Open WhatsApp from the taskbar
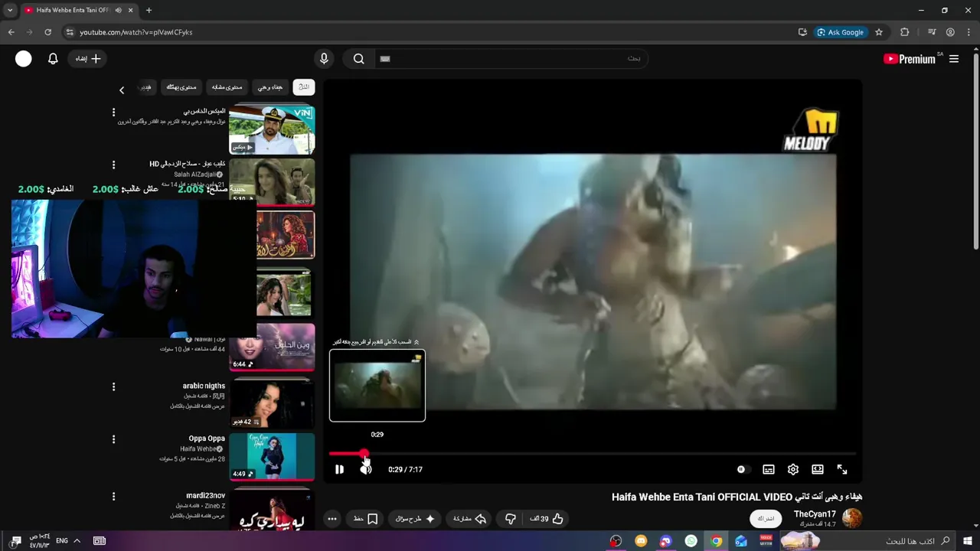The image size is (980, 551). coord(691,541)
